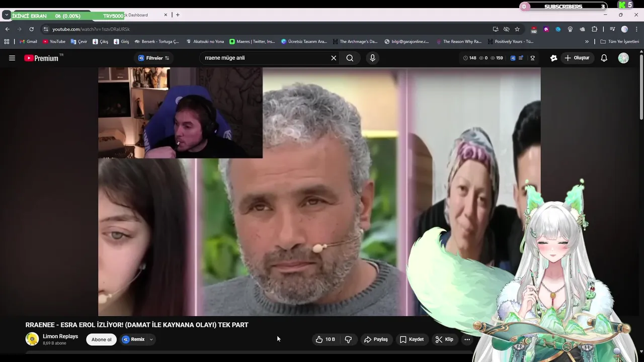Open Positively Yours bookmark

(x=510, y=42)
